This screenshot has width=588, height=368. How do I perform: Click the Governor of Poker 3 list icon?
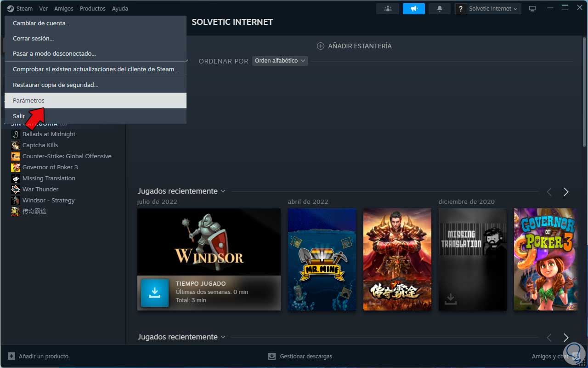pyautogui.click(x=16, y=167)
